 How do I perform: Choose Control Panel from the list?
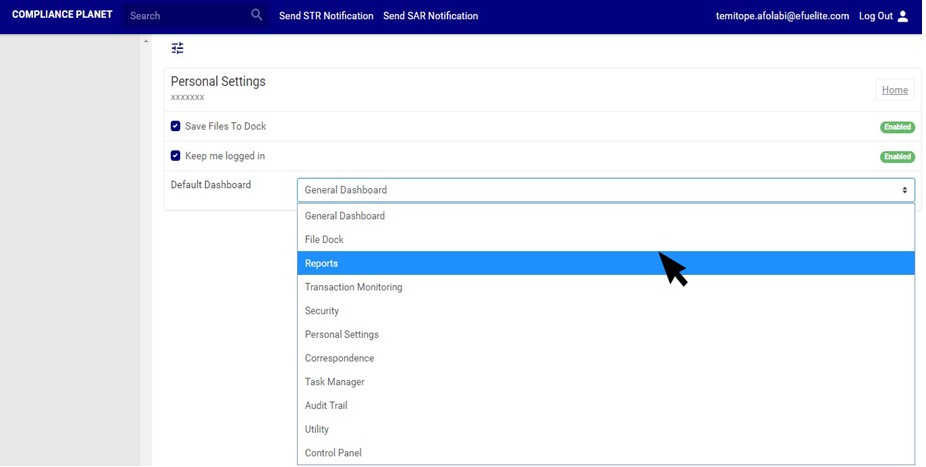click(333, 453)
